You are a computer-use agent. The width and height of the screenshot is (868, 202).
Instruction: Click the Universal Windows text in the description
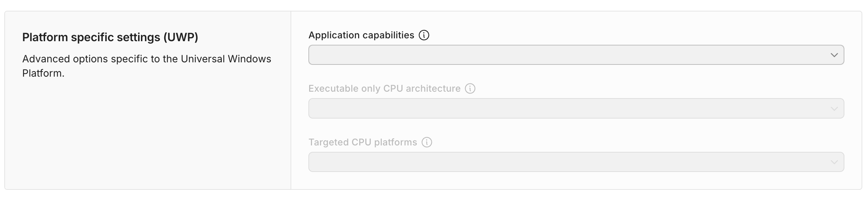pos(226,59)
